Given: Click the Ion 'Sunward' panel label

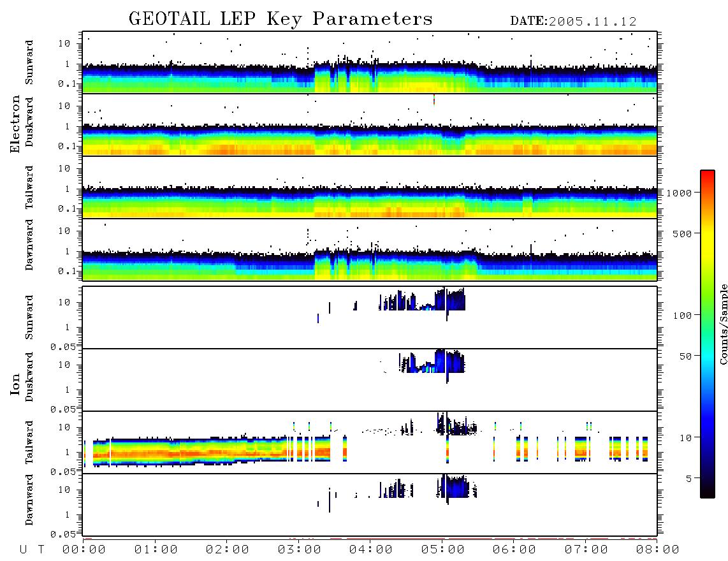Looking at the screenshot, I should tap(29, 317).
